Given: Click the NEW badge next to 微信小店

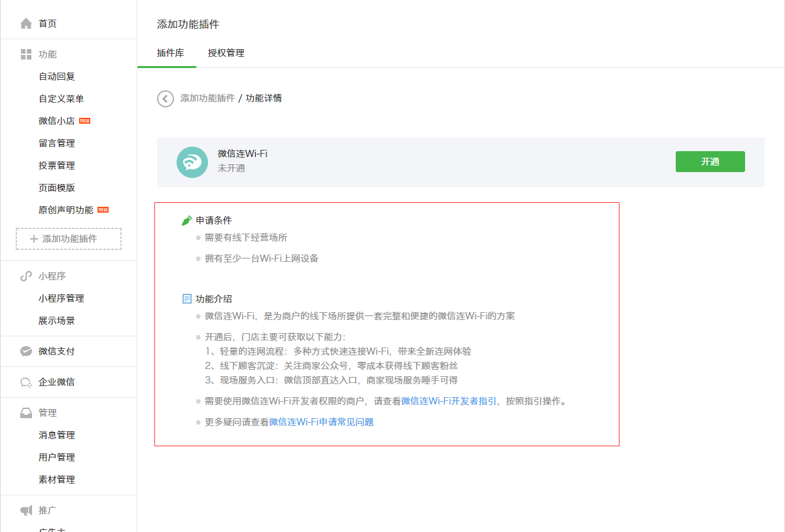Looking at the screenshot, I should click(84, 121).
